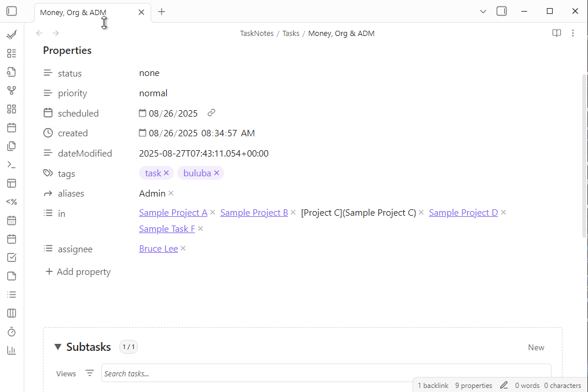This screenshot has height=392, width=588.
Task: Click the link icon beside the scheduled date
Action: point(211,112)
